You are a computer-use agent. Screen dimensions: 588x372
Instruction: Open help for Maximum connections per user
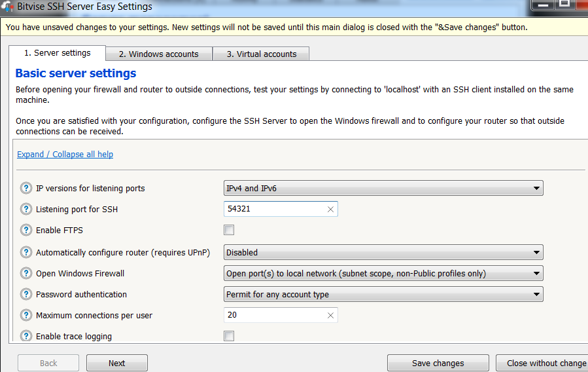(x=26, y=316)
